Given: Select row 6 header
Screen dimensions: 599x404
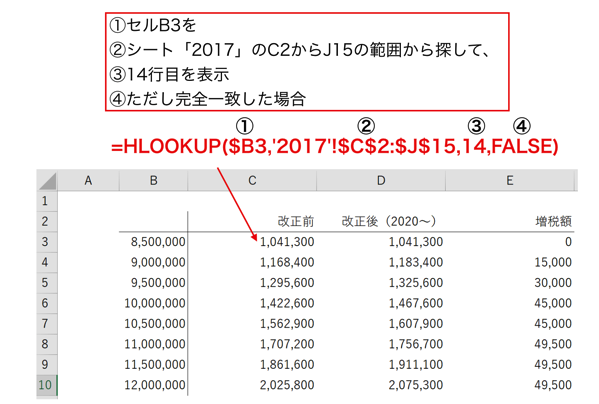Looking at the screenshot, I should coord(47,303).
